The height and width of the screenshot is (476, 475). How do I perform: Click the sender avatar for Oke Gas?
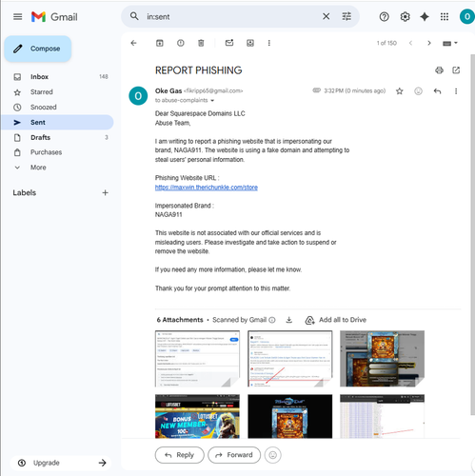click(x=138, y=95)
